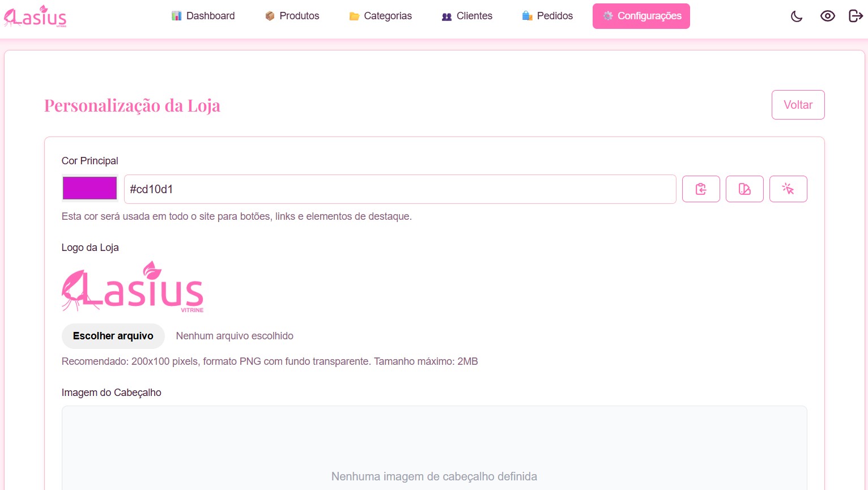Click the clipboard paste icon beside the color field
The width and height of the screenshot is (868, 490).
pyautogui.click(x=701, y=189)
